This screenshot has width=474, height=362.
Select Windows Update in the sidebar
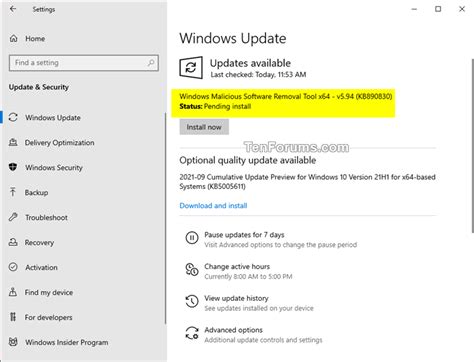53,118
